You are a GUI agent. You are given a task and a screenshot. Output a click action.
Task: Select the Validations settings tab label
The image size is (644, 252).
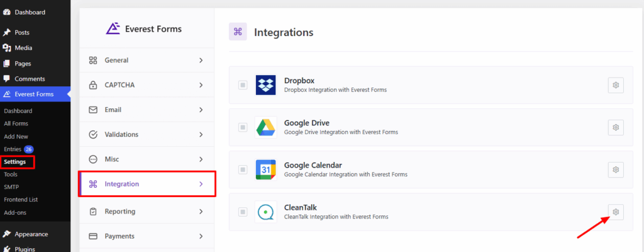(x=121, y=135)
